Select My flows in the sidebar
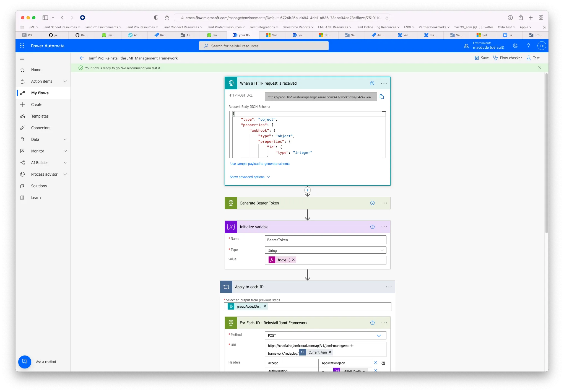This screenshot has height=392, width=564. (x=40, y=93)
